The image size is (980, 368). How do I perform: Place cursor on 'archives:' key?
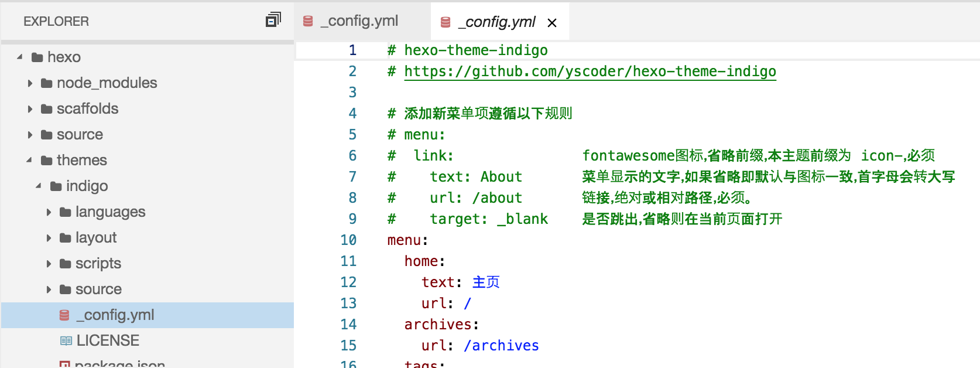442,325
